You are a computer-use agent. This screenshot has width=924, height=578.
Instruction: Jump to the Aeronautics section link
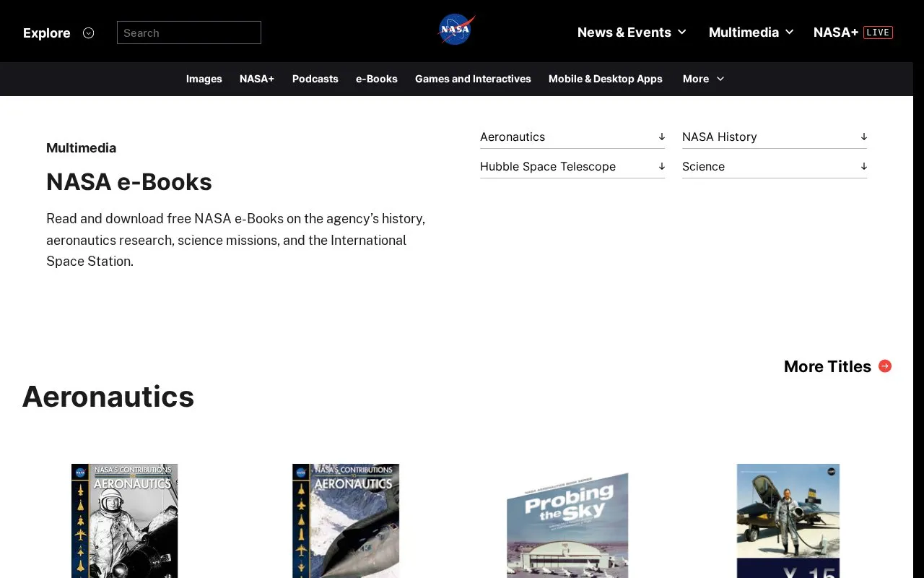point(572,137)
